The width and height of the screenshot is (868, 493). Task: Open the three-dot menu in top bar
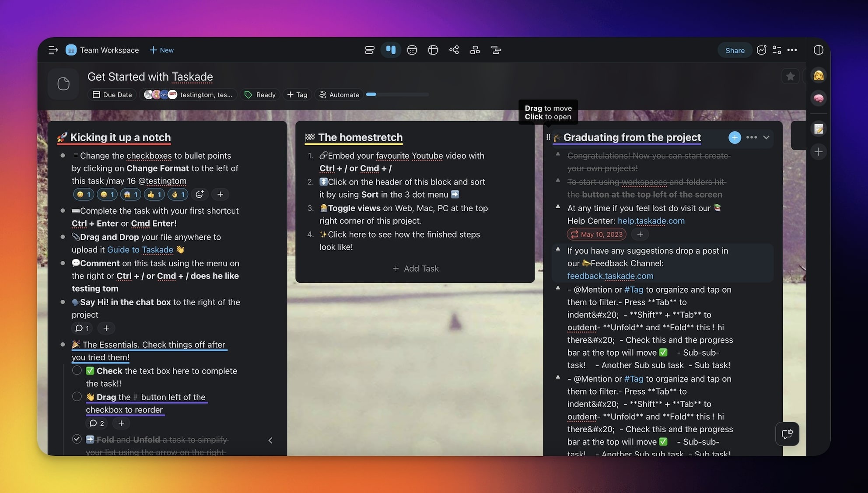(792, 50)
